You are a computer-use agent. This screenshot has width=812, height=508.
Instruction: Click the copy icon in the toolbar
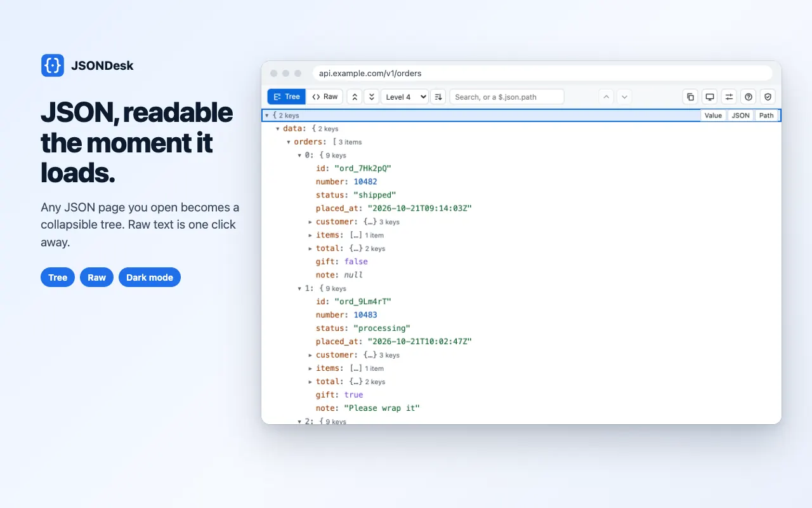coord(690,97)
